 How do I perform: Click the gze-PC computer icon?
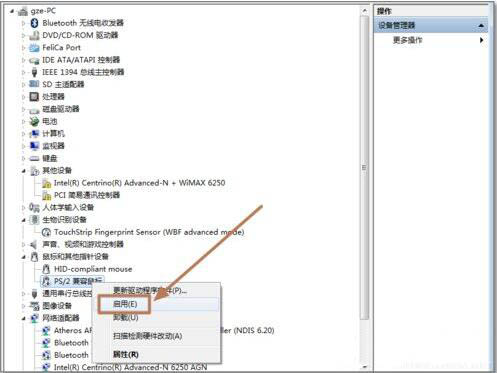[23, 11]
